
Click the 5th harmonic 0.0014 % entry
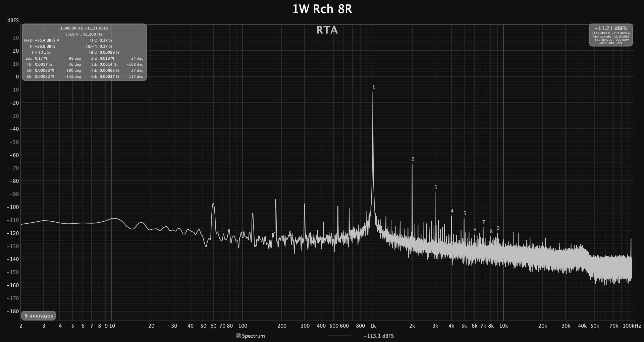104,64
